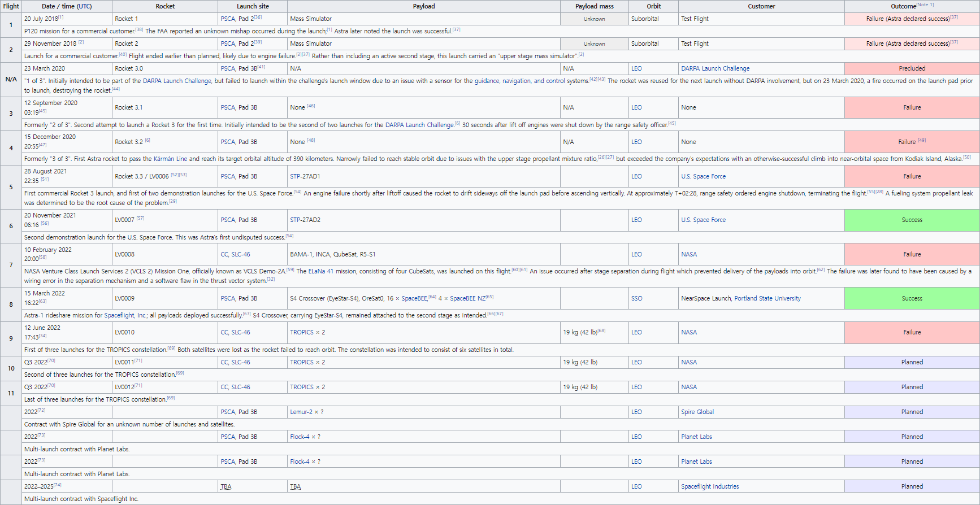Open the NASA link in the LV0008 row

coord(689,254)
